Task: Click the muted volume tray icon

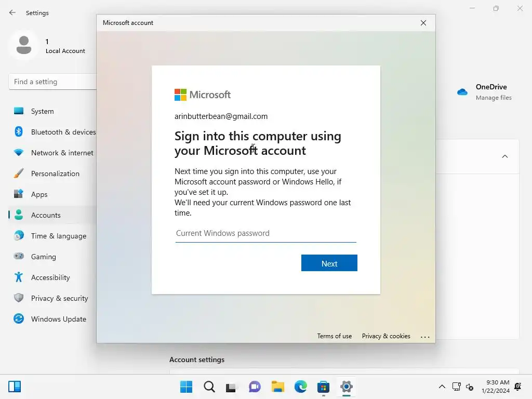Action: point(470,387)
